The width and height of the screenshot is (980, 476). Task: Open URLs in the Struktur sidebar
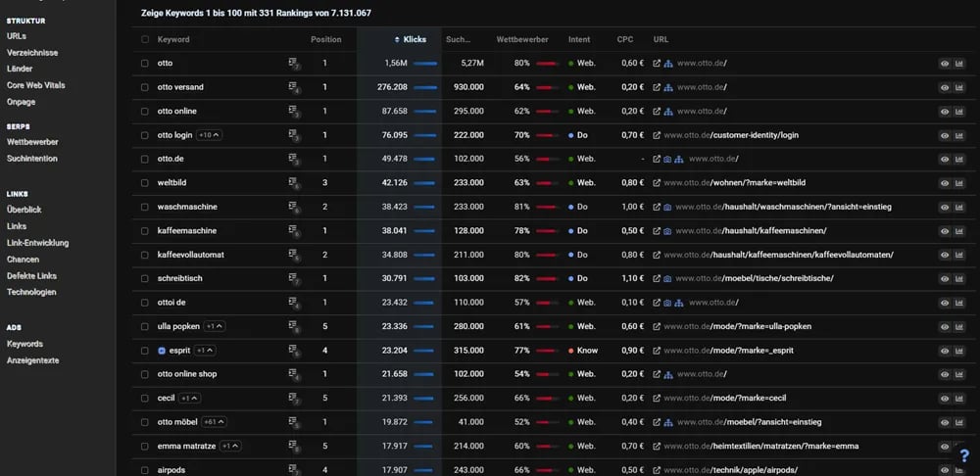17,36
